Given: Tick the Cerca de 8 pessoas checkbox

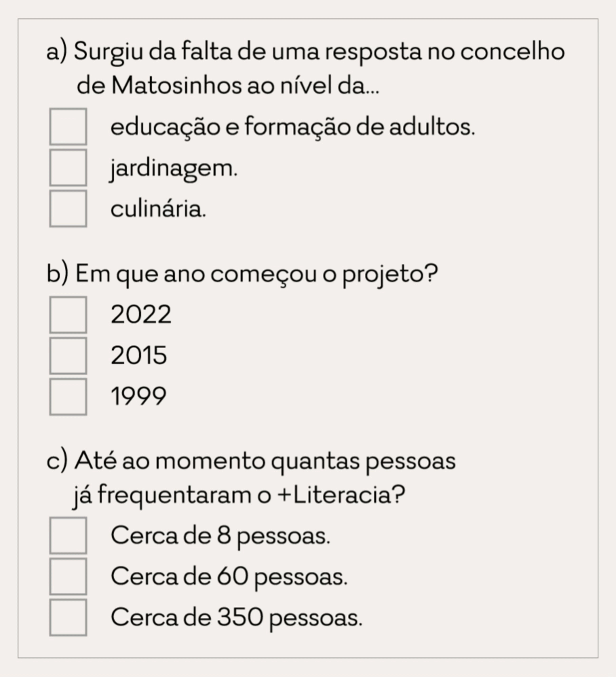Looking at the screenshot, I should tap(68, 536).
